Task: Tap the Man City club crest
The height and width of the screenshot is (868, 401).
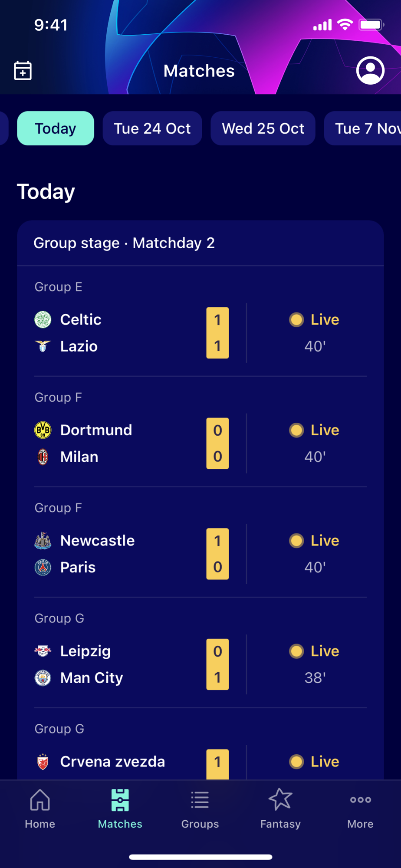Action: (x=43, y=678)
